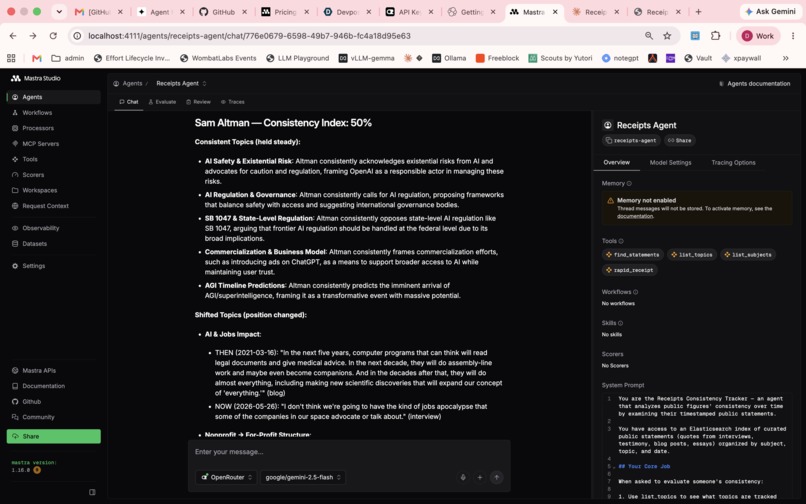The width and height of the screenshot is (806, 504).
Task: Open Workflows in the sidebar
Action: [x=53, y=113]
